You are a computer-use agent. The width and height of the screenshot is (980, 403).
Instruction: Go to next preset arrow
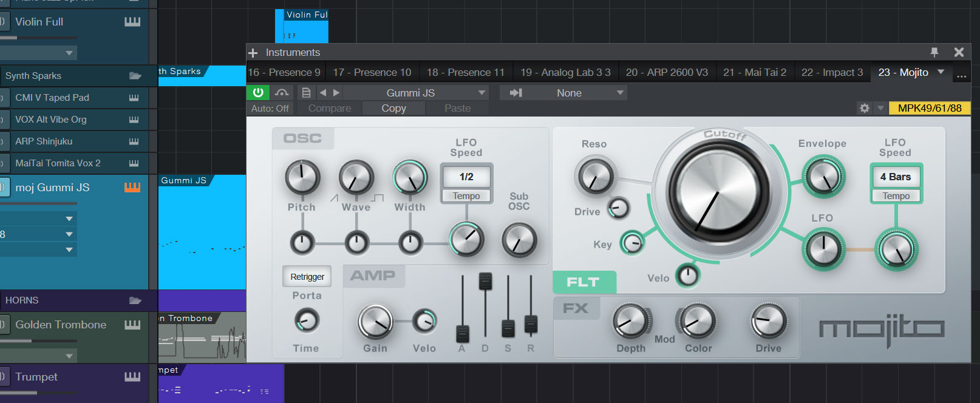click(336, 93)
